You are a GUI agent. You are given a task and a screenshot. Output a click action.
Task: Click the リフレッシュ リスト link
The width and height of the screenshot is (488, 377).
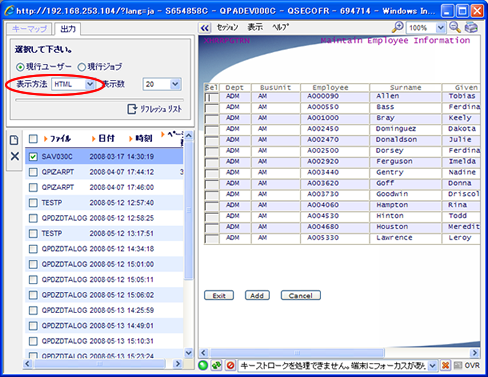point(161,109)
